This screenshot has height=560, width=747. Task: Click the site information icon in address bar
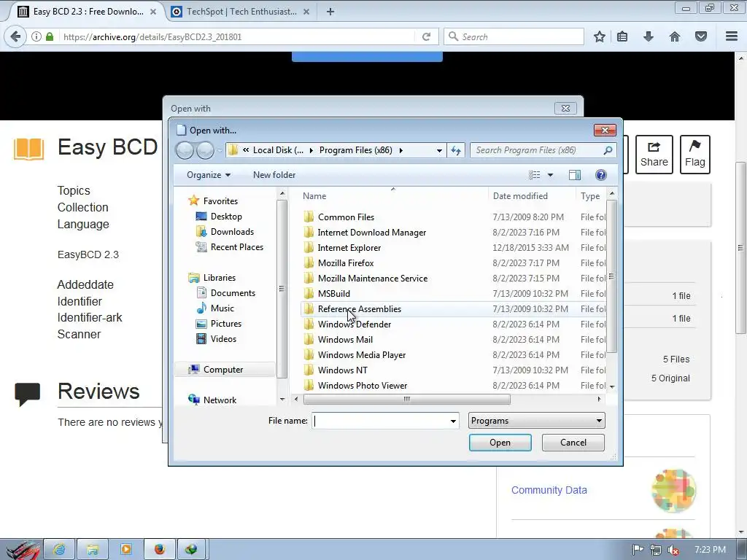(36, 36)
